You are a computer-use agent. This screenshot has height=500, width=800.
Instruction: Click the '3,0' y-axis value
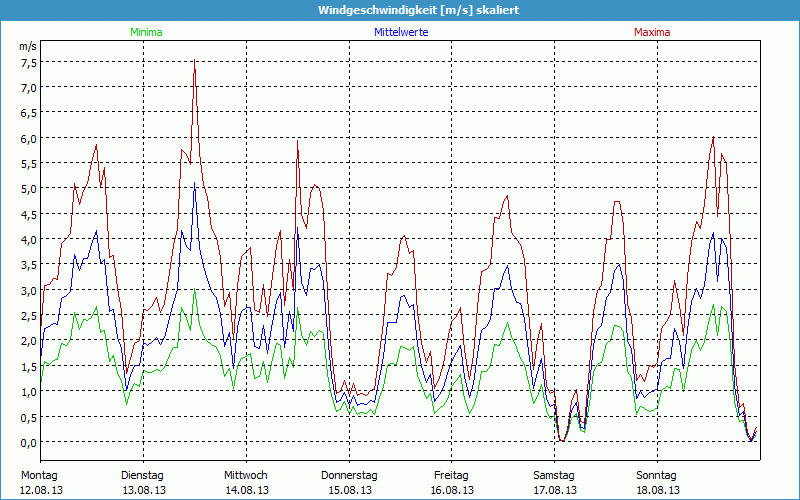pos(29,291)
